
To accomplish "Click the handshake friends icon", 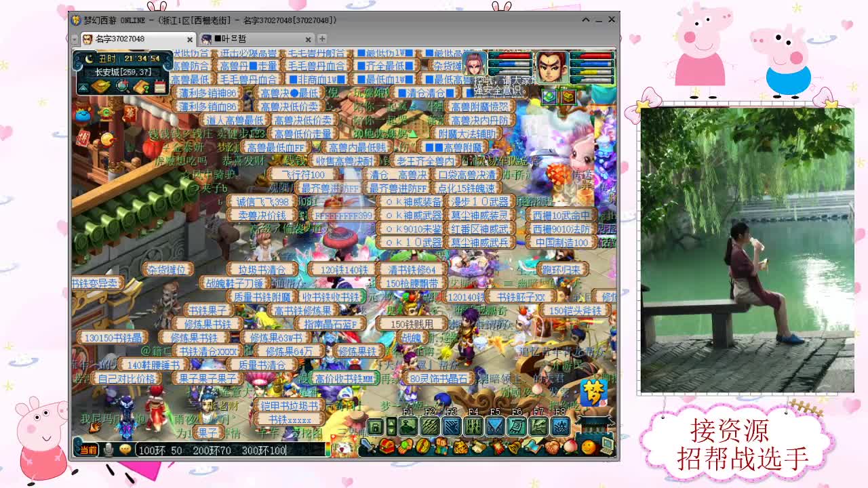I will tap(553, 447).
